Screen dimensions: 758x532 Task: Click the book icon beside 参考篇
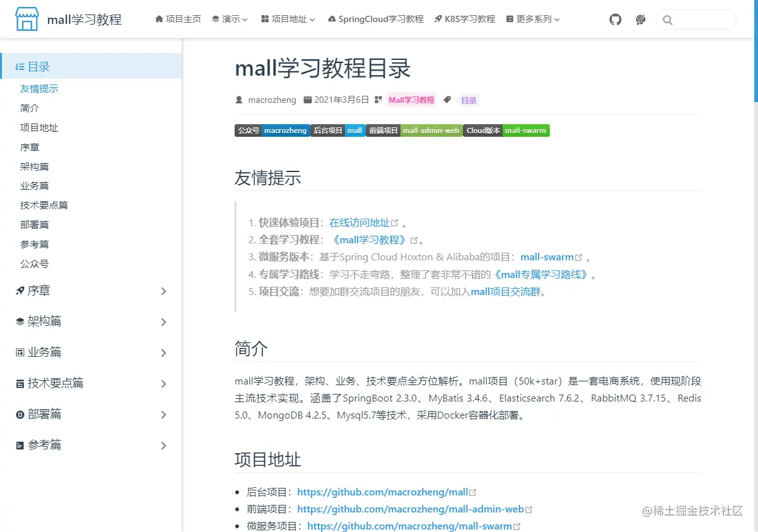pos(20,445)
